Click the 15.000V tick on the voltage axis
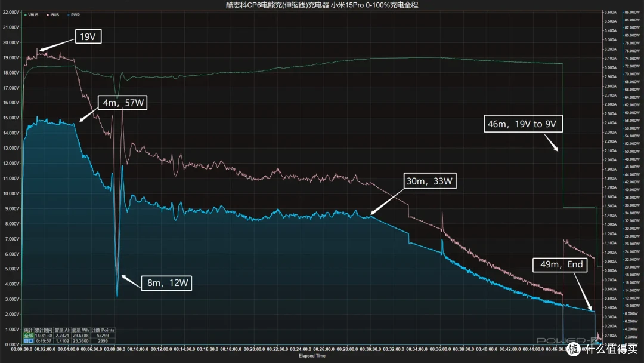 click(x=11, y=118)
